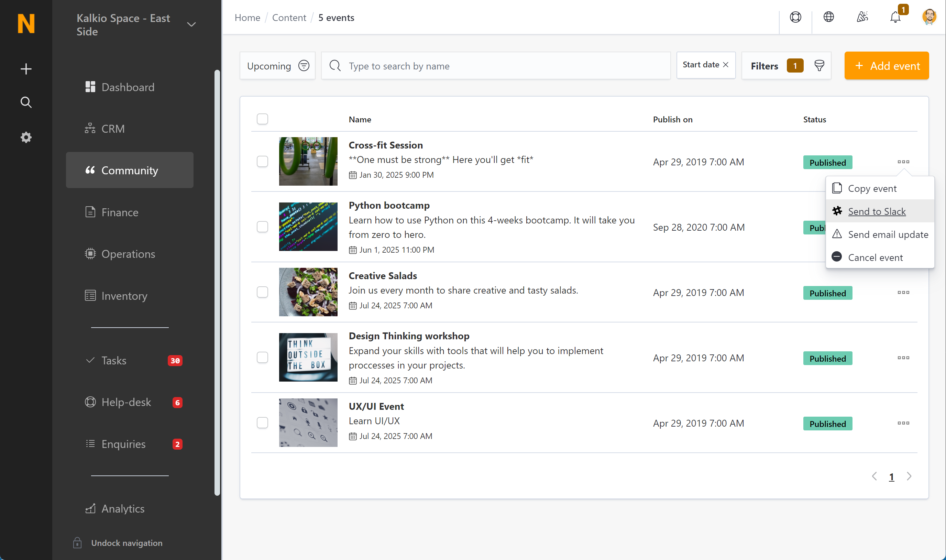Screen dimensions: 946x560
Task: Open more options for UX/UI Event
Action: click(903, 423)
